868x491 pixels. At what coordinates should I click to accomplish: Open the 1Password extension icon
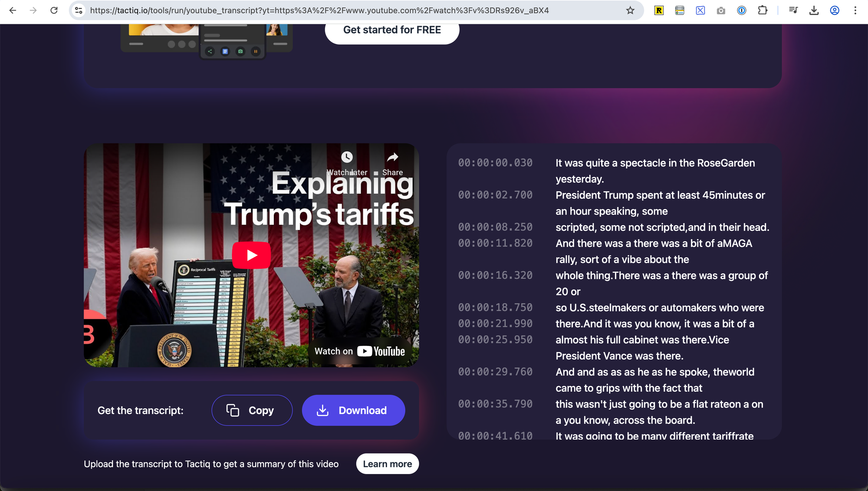coord(742,10)
